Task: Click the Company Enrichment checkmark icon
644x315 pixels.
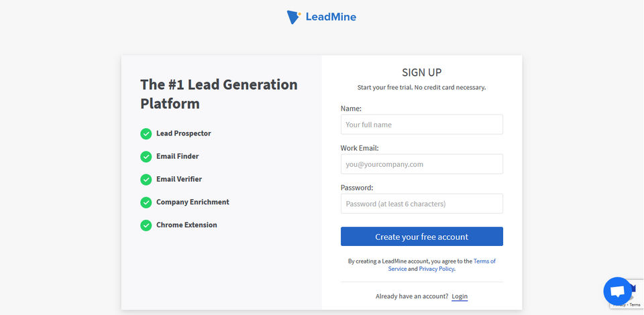Action: click(146, 202)
